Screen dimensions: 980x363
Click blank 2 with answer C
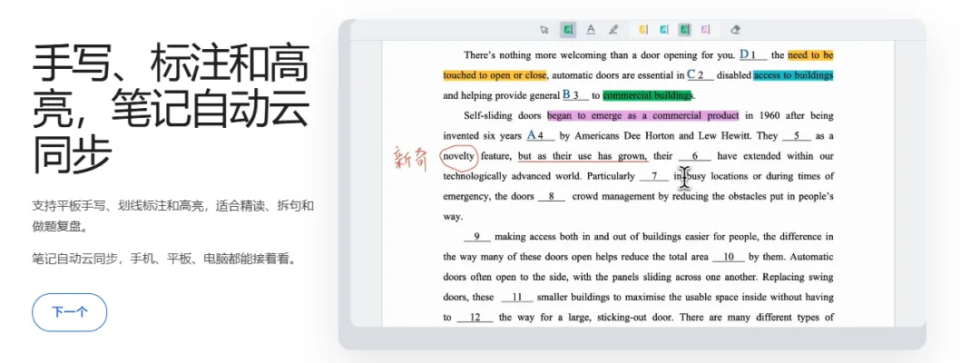(x=700, y=75)
